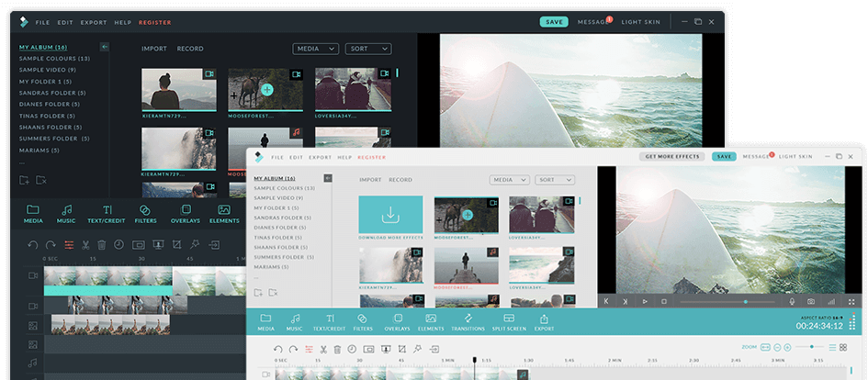Switch to grid view beside zoom slider
The height and width of the screenshot is (380, 868).
click(x=843, y=347)
